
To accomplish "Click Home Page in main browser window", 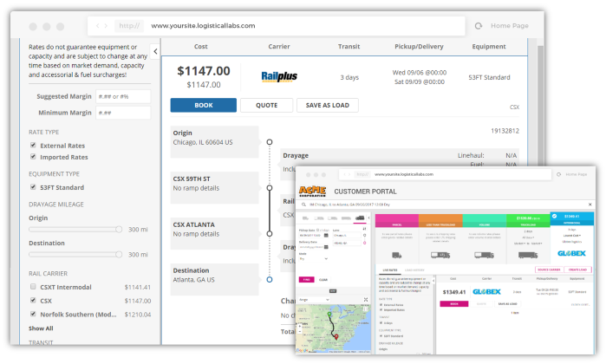I will coord(510,26).
